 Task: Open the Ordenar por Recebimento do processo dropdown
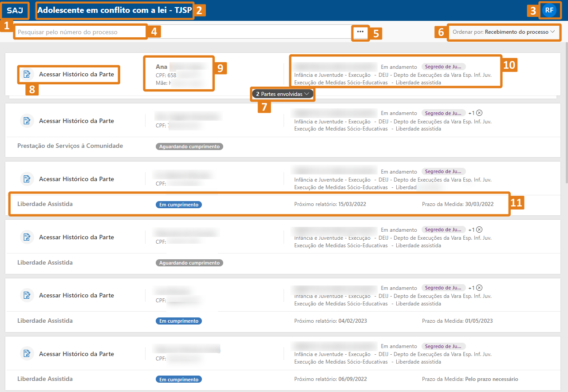(504, 32)
